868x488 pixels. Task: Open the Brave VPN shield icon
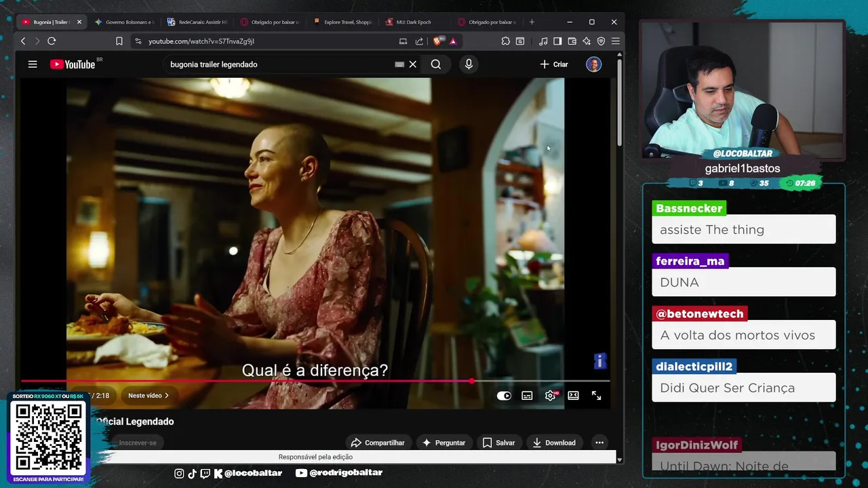point(601,41)
